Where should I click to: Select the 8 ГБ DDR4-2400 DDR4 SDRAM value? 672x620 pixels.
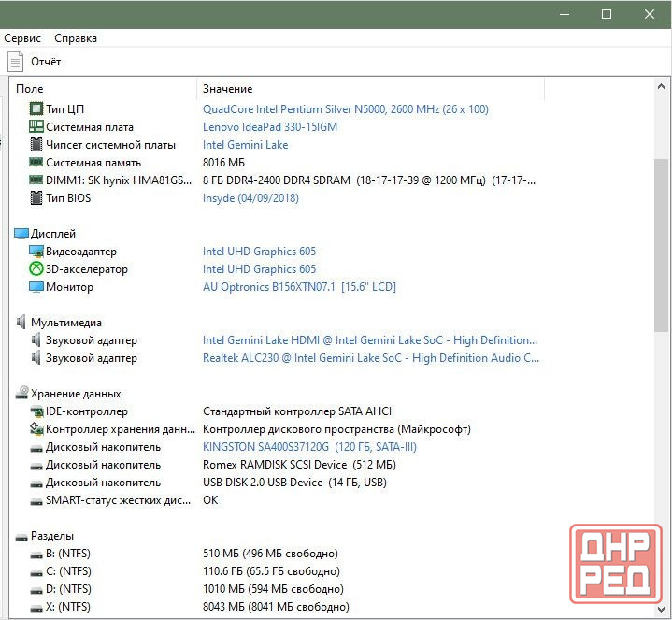[x=369, y=180]
